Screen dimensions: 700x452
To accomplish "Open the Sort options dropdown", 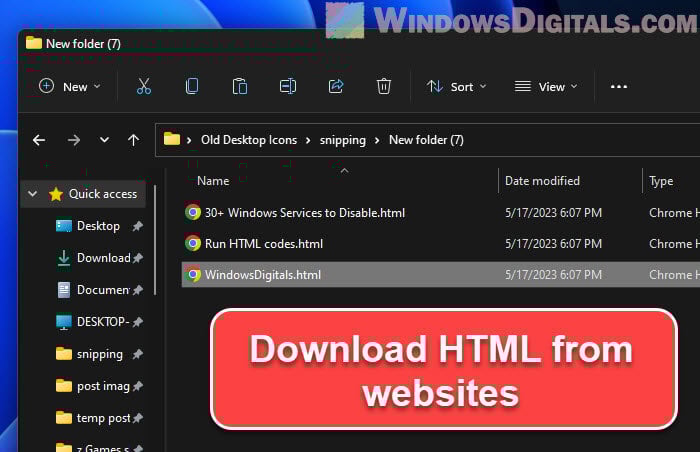I will (x=456, y=87).
